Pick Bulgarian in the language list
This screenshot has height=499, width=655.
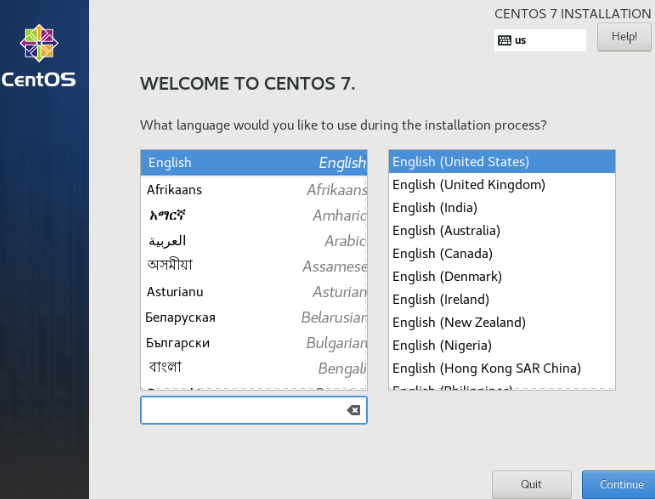click(x=253, y=343)
